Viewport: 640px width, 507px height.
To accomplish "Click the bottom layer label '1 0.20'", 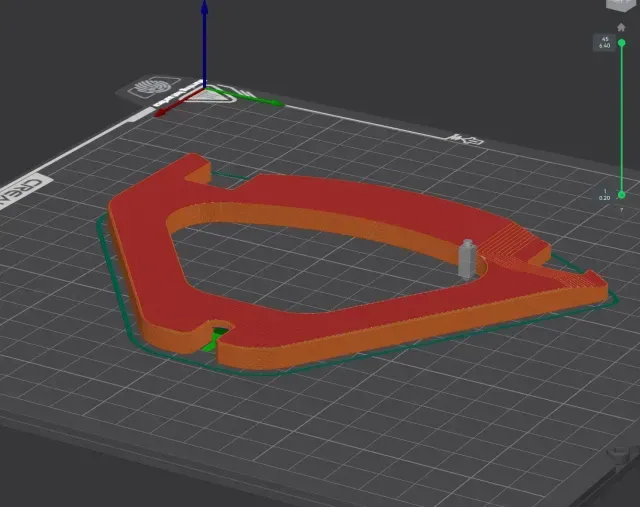I will pyautogui.click(x=604, y=195).
